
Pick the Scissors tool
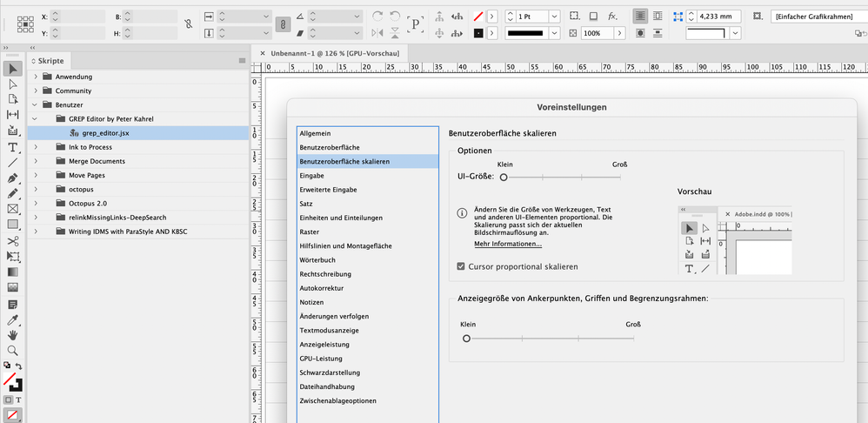pos(13,241)
